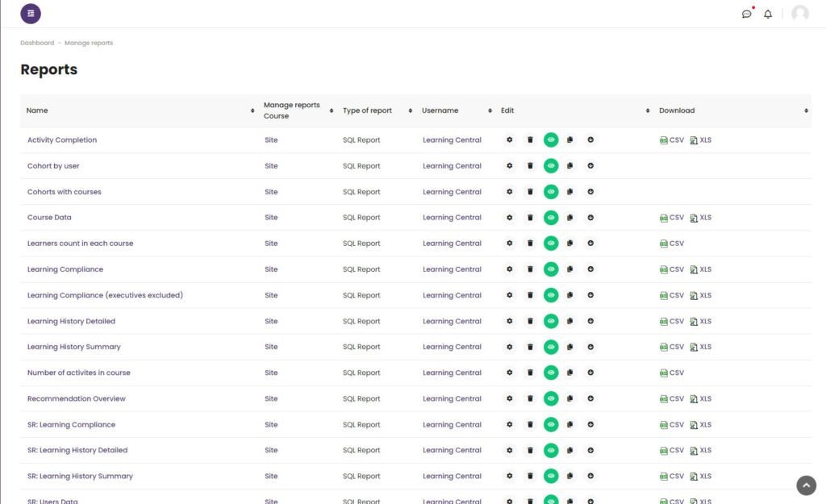Open Manage reports breadcrumb item

coord(89,43)
